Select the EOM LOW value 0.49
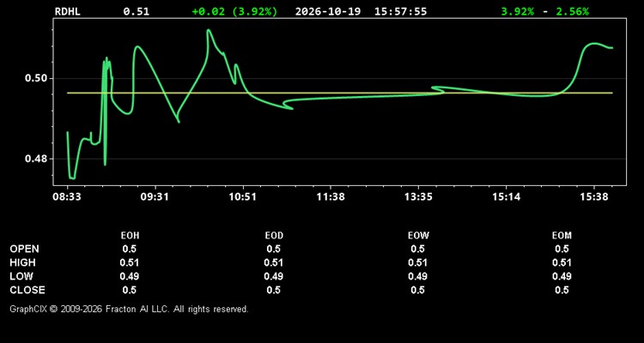The width and height of the screenshot is (644, 343). tap(562, 276)
